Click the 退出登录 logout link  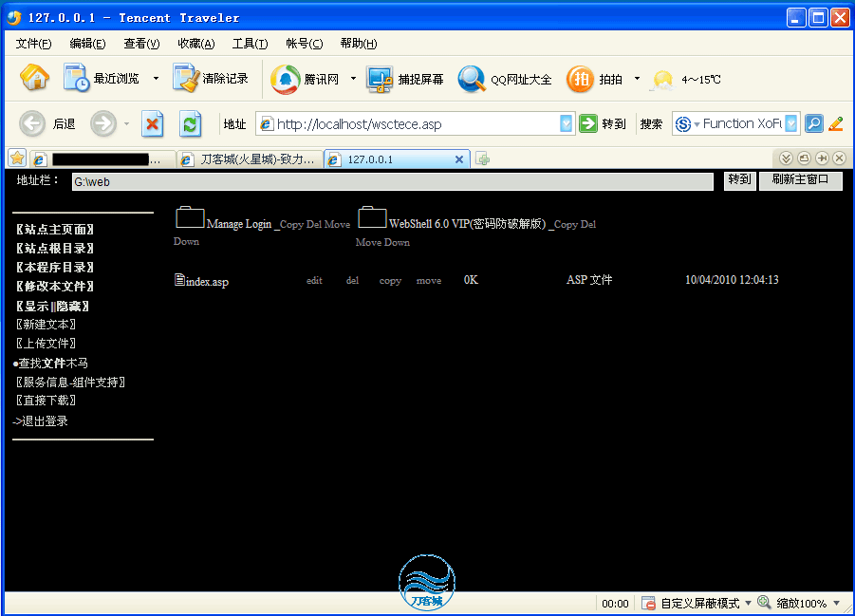(41, 421)
